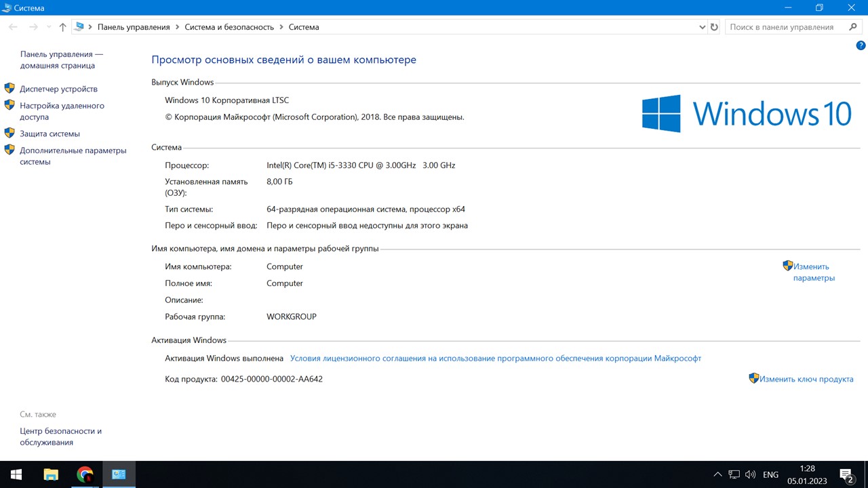Open Диспетчер устройств from the sidebar
The image size is (868, 488).
pyautogui.click(x=58, y=89)
